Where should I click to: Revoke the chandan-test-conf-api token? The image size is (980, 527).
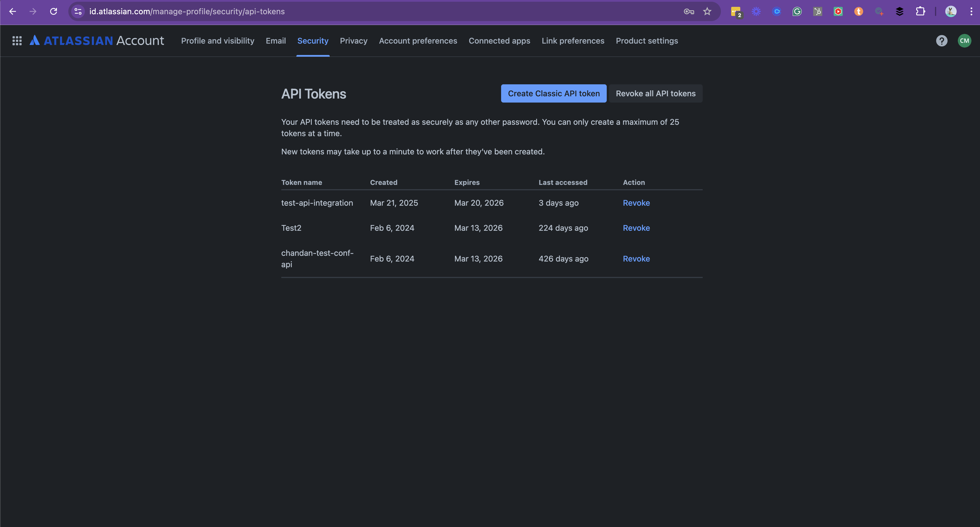point(636,259)
